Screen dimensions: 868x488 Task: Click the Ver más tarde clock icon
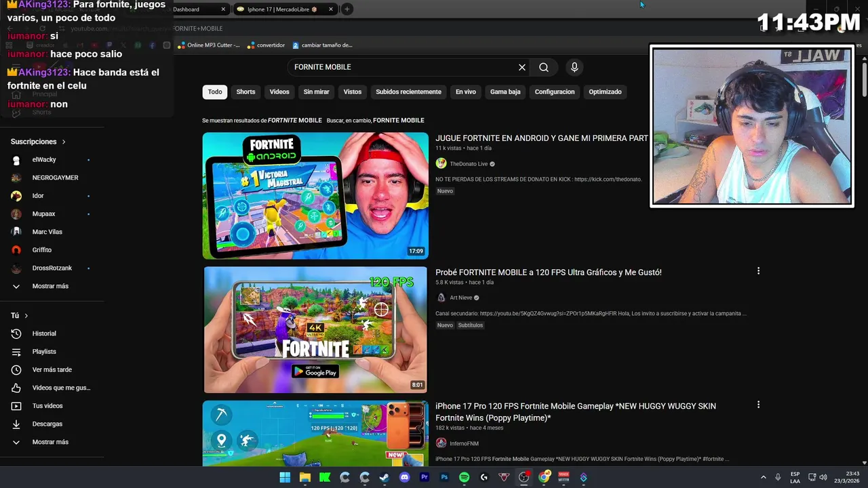pos(16,370)
